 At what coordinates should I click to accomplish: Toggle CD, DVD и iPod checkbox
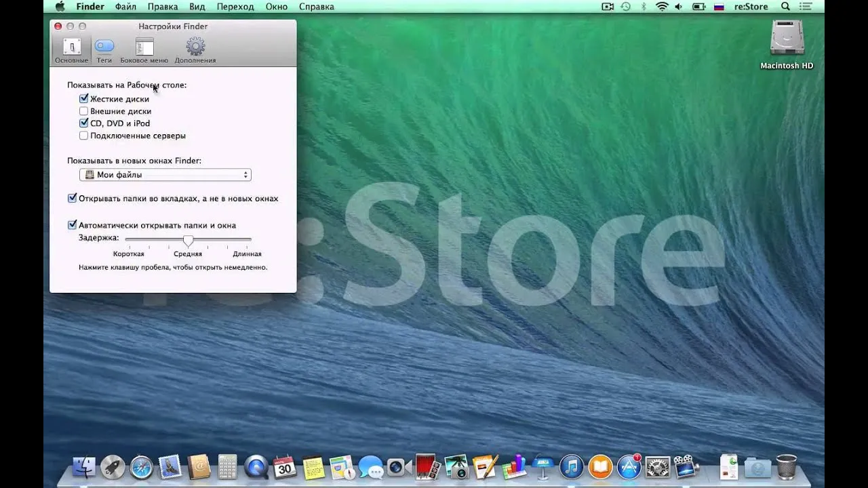(x=84, y=123)
